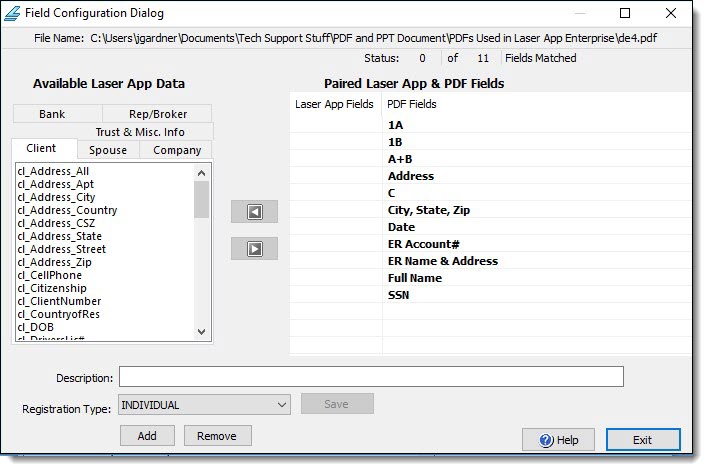
Task: Click the left arrow pair button
Action: point(254,212)
